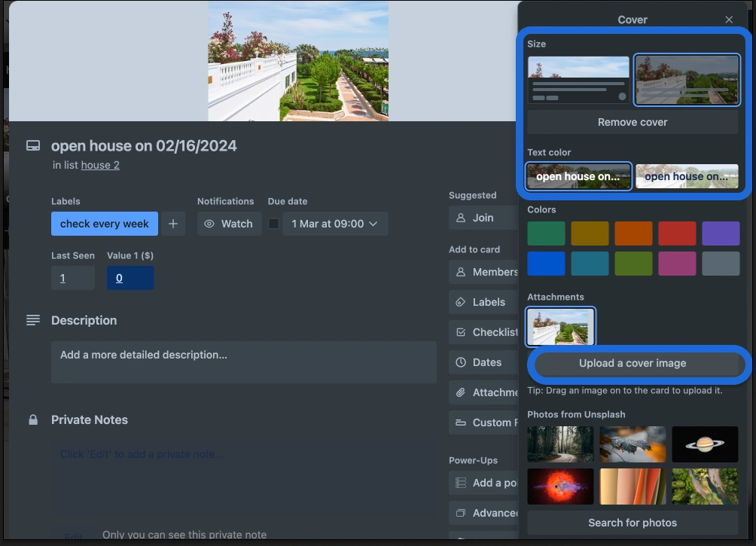
Task: Upload a cover image
Action: (633, 363)
